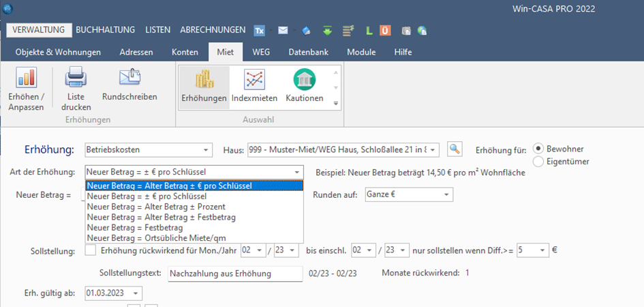644x307 pixels.
Task: Open the blue address book icon
Action: tap(306, 31)
